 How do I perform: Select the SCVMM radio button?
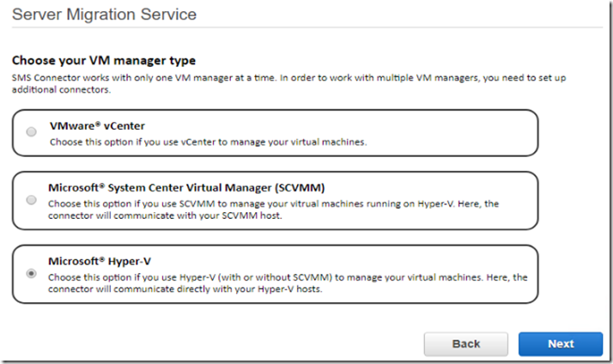click(x=31, y=200)
